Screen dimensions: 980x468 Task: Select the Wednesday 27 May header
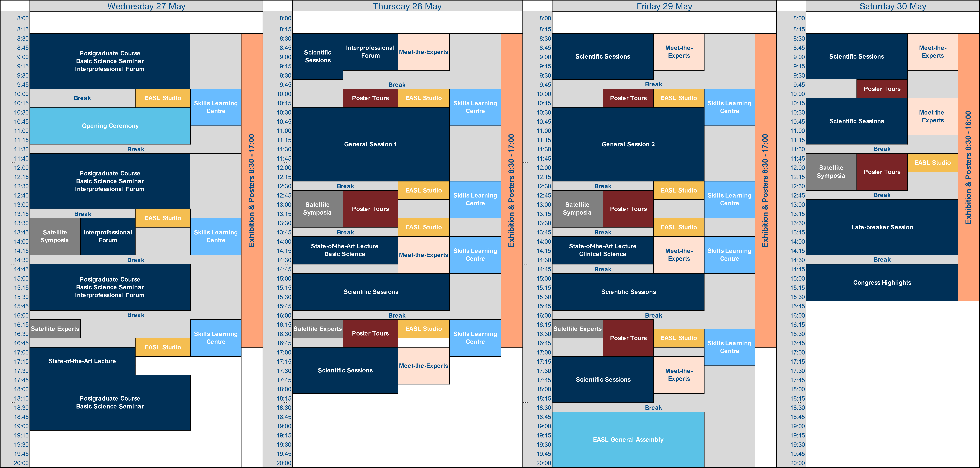(x=146, y=6)
